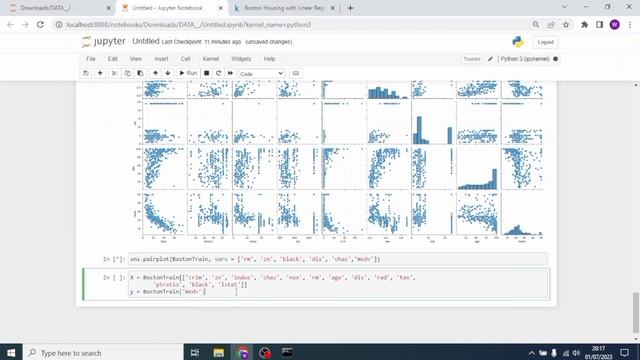
Task: Open the Windows Start menu
Action: [11, 353]
